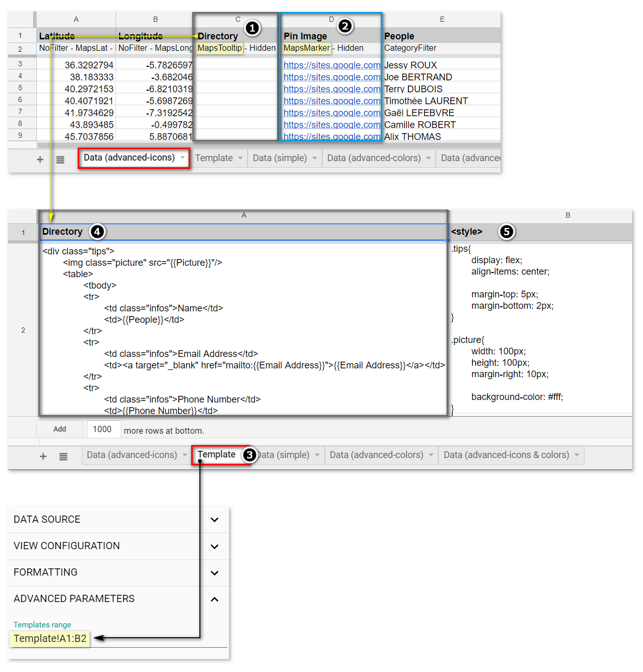The image size is (643, 672).
Task: Click the add sheet plus icon in bottom spreadsheet
Action: click(43, 456)
